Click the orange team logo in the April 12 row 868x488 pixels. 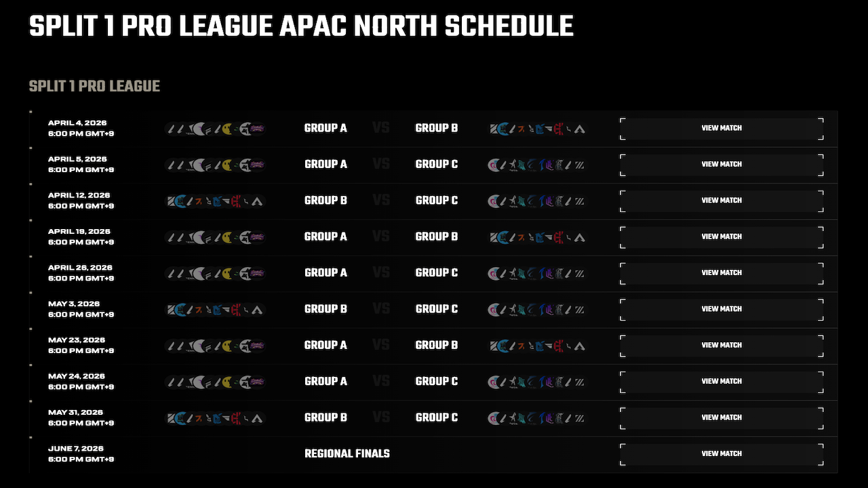click(199, 201)
